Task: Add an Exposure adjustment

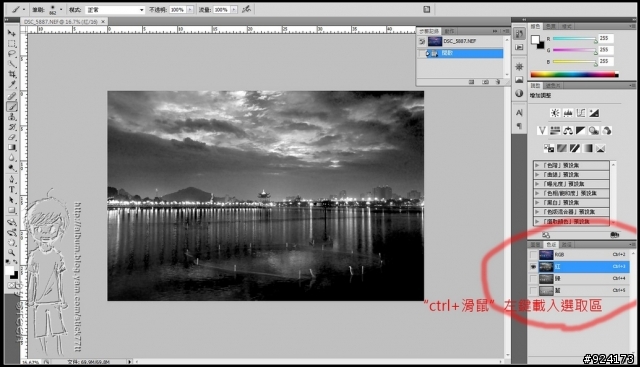Action: [x=594, y=113]
